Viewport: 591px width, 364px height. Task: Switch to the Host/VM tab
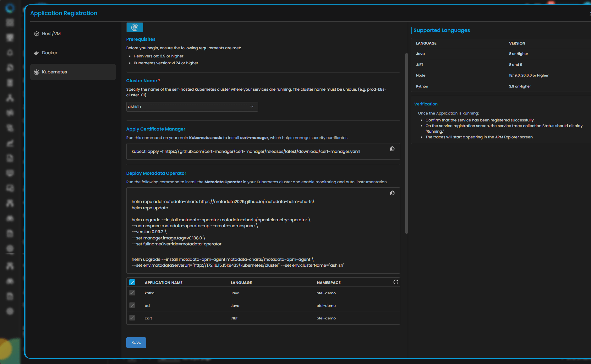[x=51, y=34]
